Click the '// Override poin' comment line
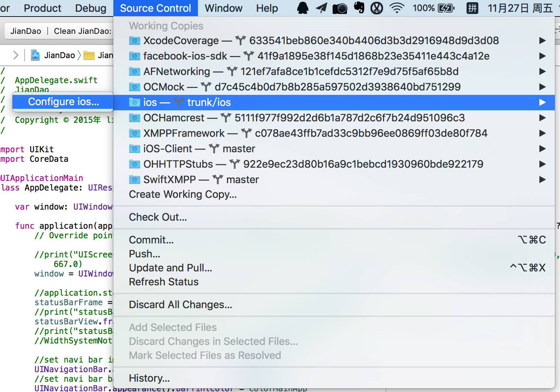560x392 pixels. [74, 235]
